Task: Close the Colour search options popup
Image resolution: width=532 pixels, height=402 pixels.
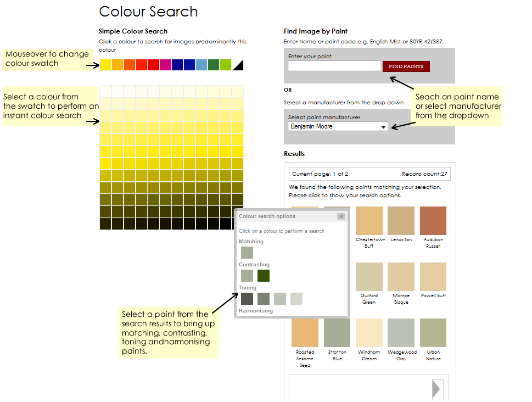Action: [x=341, y=216]
